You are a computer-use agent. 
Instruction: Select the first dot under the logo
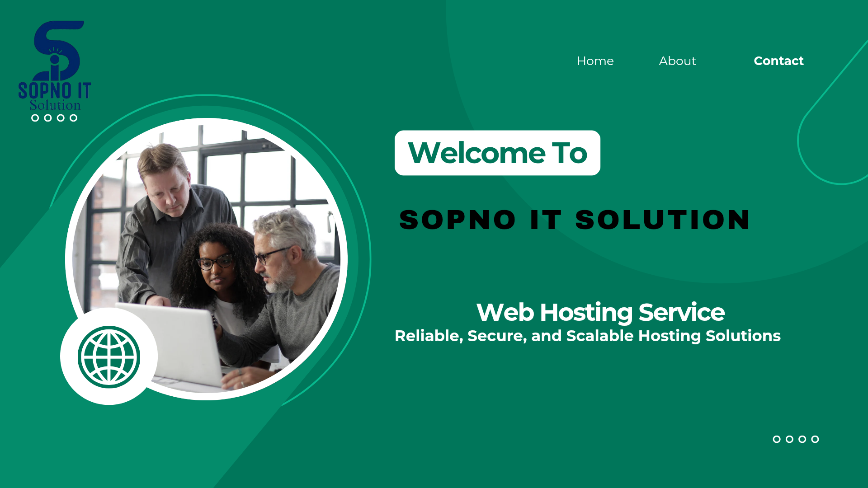coord(35,118)
